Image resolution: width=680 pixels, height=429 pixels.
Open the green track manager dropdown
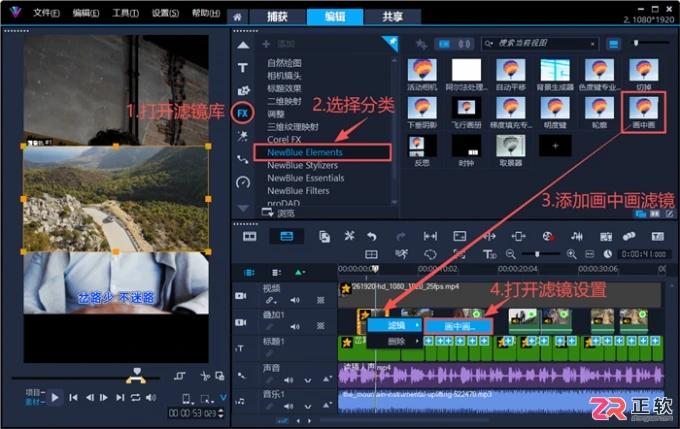point(299,272)
